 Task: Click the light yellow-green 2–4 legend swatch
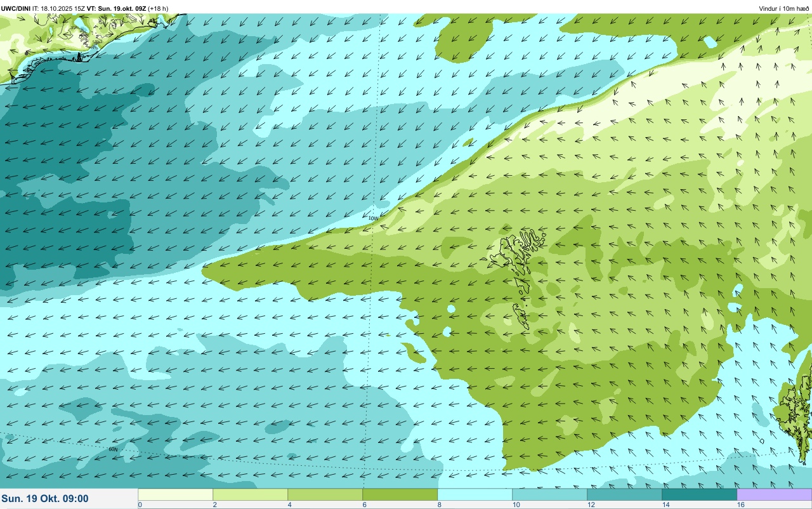(250, 494)
